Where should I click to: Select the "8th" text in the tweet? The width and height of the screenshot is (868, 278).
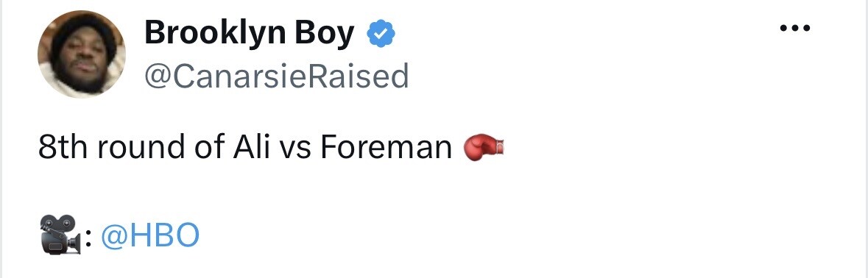click(64, 148)
